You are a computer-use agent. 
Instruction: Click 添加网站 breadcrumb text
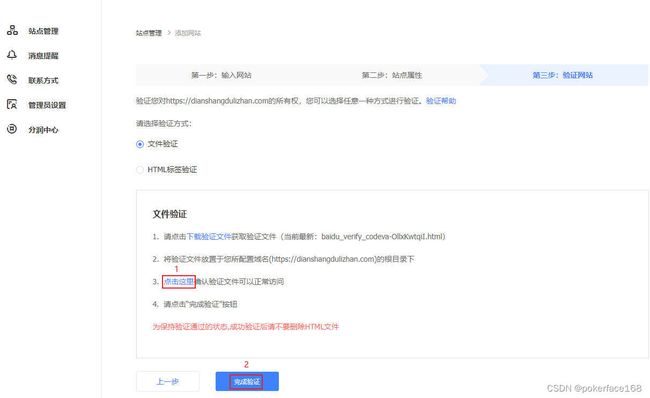point(188,33)
